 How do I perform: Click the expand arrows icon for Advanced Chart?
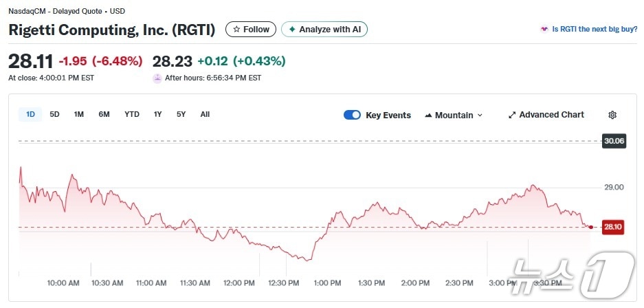coord(511,115)
